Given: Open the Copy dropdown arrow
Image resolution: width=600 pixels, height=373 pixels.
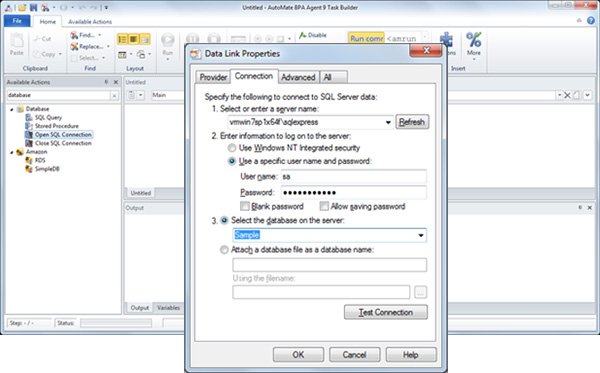Looking at the screenshot, I should click(60, 54).
